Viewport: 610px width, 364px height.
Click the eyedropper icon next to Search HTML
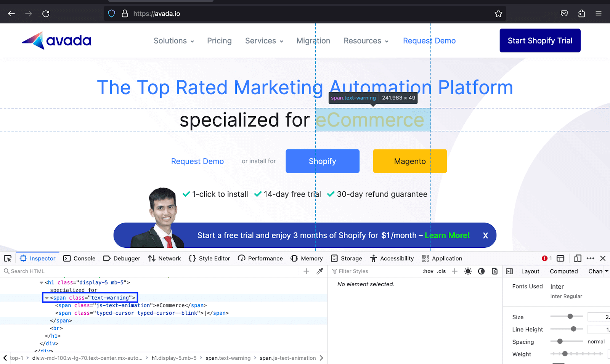pos(319,271)
